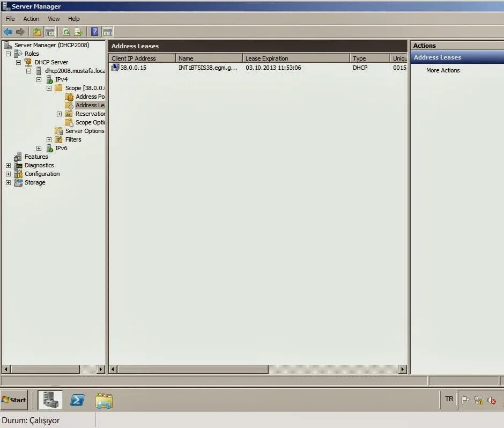Image resolution: width=504 pixels, height=428 pixels.
Task: Click the tree pane scrollbar left arrow
Action: (x=6, y=369)
